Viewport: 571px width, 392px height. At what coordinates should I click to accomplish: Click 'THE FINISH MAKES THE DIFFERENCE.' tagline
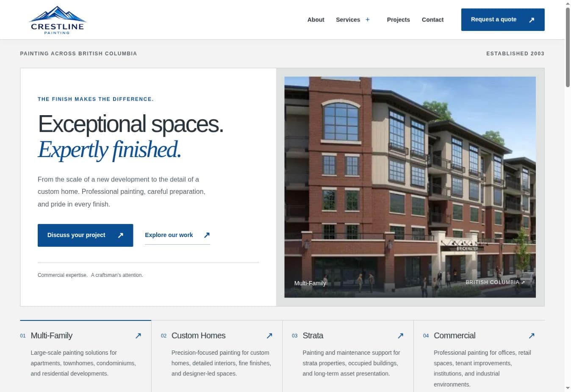[x=96, y=99]
